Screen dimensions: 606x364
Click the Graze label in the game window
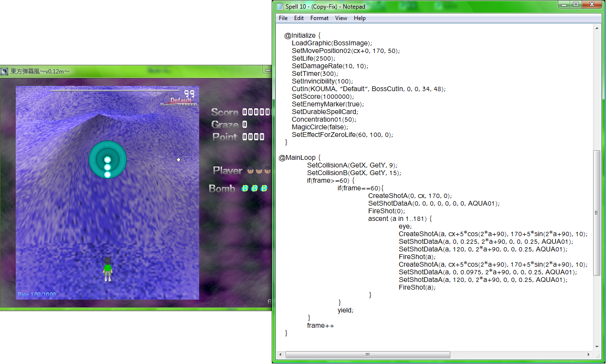tap(225, 125)
